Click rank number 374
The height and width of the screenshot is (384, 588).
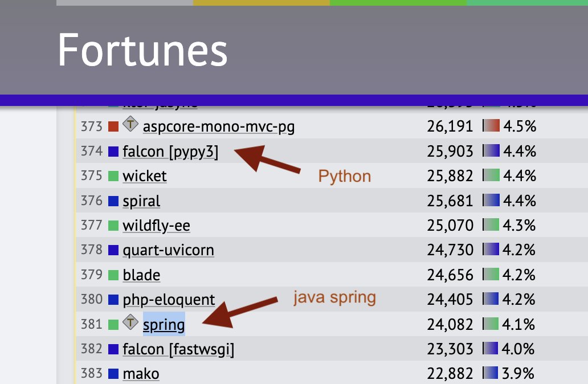pos(92,151)
